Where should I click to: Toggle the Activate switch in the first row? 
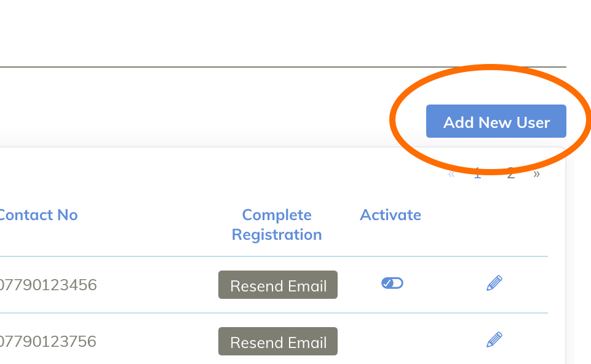click(x=392, y=283)
